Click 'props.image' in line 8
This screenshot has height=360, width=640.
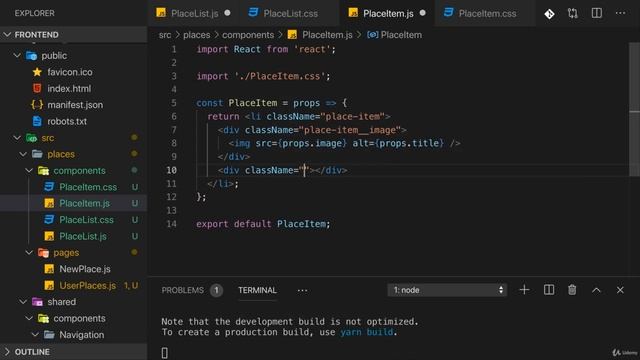(x=312, y=143)
